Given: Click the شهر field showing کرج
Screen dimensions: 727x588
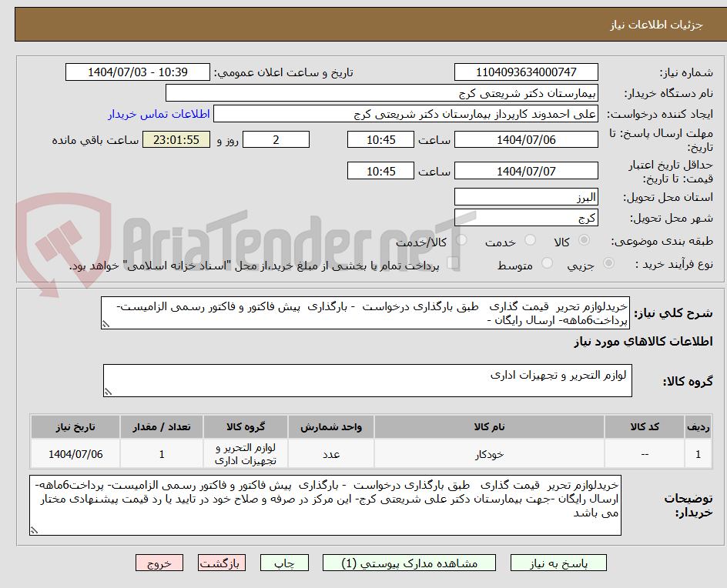Looking at the screenshot, I should [x=526, y=217].
